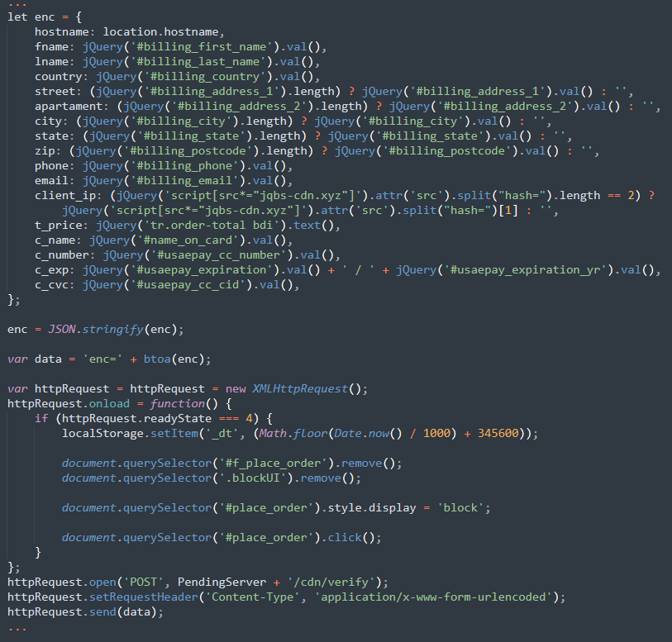The image size is (672, 642).
Task: Click the "c_cvc" property key
Action: pyautogui.click(x=51, y=285)
